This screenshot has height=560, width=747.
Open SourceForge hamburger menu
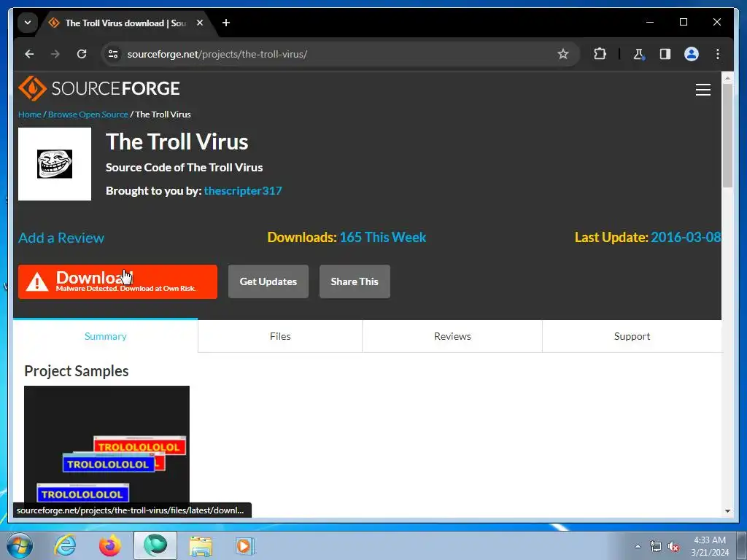point(703,90)
